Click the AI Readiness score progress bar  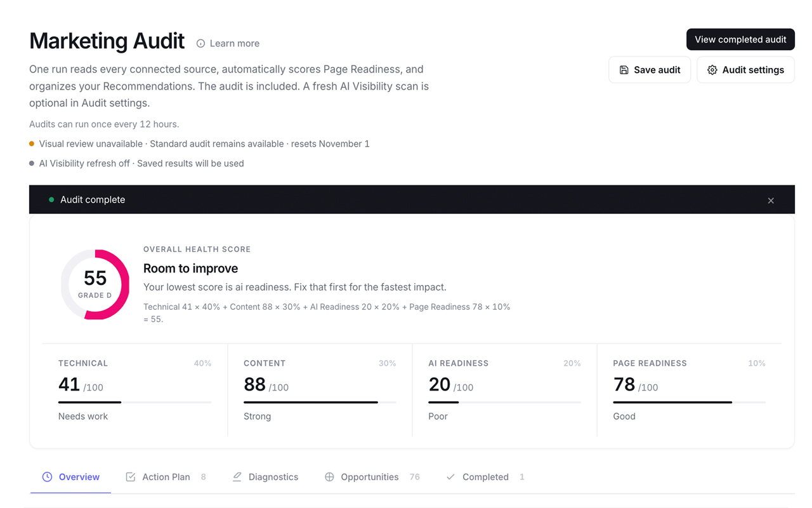[x=505, y=403]
